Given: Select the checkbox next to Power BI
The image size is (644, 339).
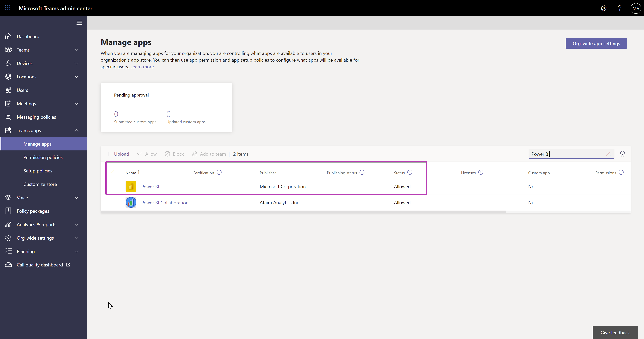Looking at the screenshot, I should [112, 186].
